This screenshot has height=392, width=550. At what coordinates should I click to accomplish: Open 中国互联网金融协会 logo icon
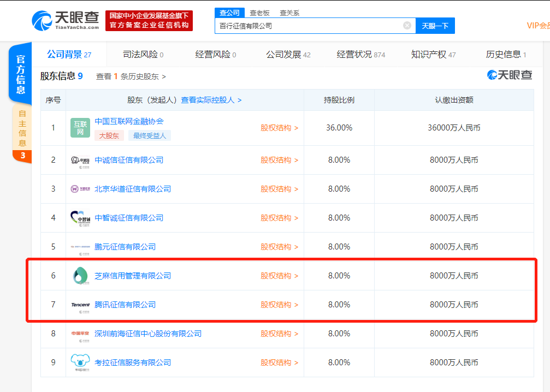coord(80,128)
